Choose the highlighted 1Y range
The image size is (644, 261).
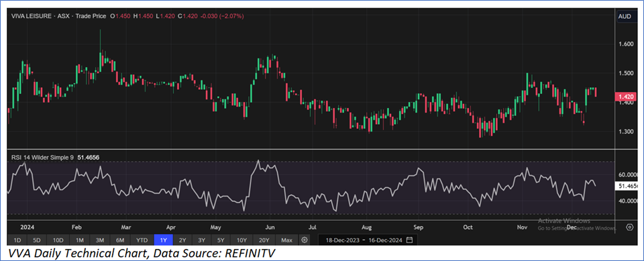tap(164, 240)
